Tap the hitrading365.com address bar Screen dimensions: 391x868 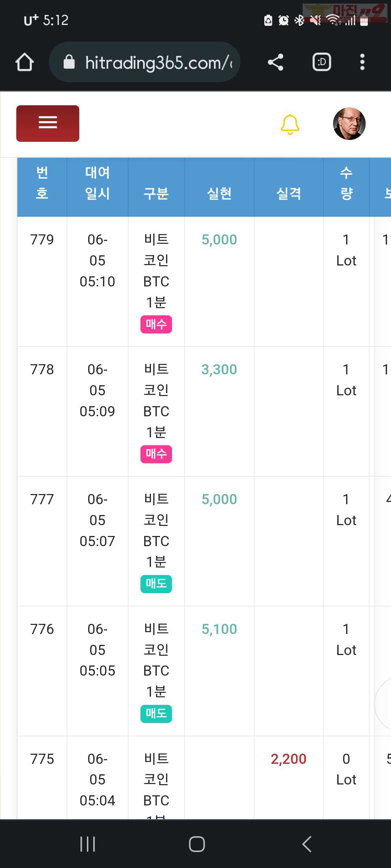point(144,62)
